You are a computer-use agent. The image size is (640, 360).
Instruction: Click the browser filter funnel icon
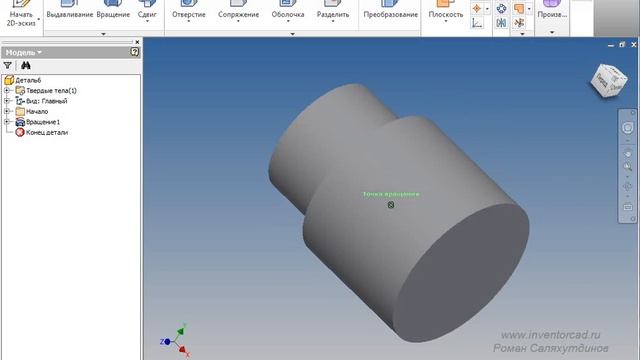pyautogui.click(x=7, y=65)
